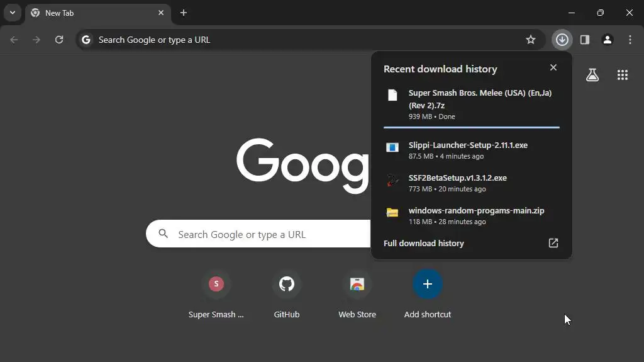This screenshot has width=644, height=362.
Task: Go forward to next page
Action: coord(36,40)
